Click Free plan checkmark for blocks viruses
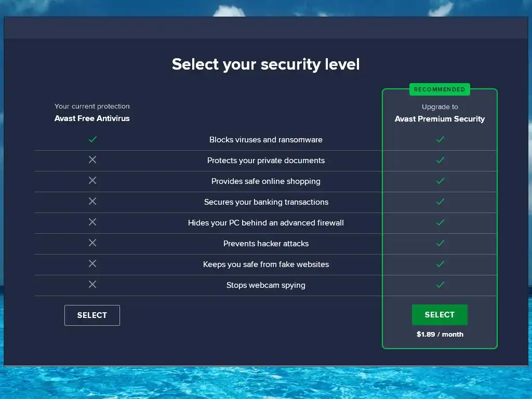The width and height of the screenshot is (532, 399). pos(92,139)
